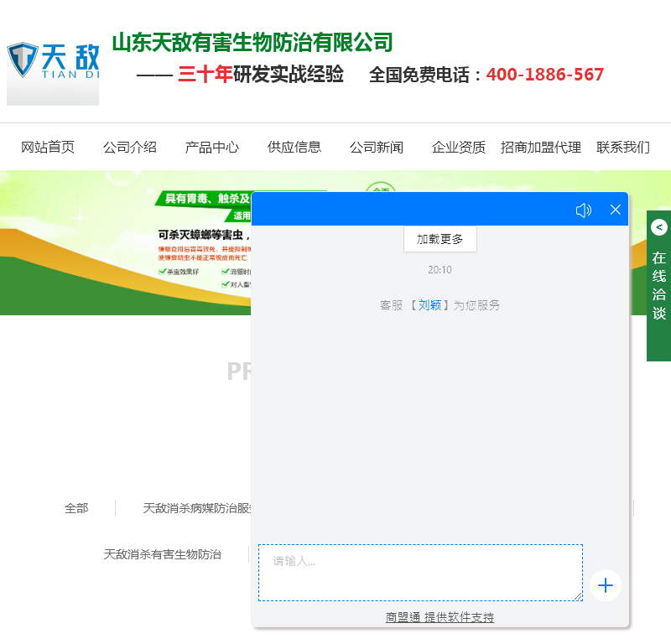The width and height of the screenshot is (671, 644).
Task: Open 企业资质 navigation item
Action: [459, 148]
